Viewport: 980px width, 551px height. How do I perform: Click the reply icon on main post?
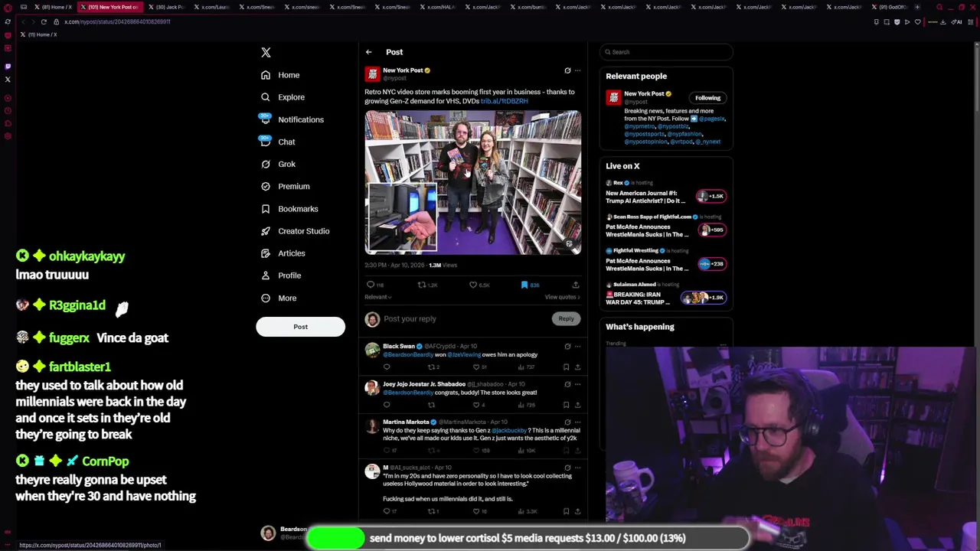371,285
